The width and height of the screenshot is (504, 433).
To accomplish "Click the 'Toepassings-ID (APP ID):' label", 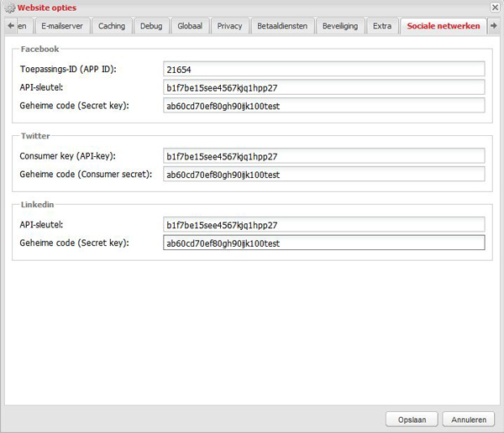I will pyautogui.click(x=68, y=69).
